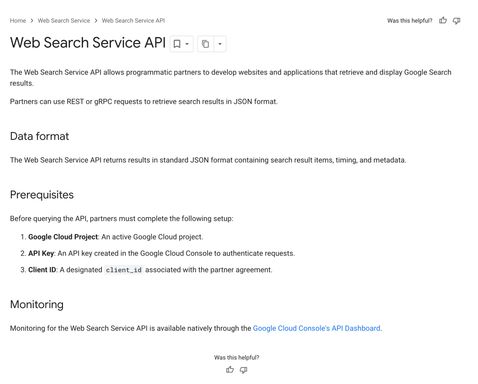
Task: Click the Monitoring section heading
Action: coord(37,304)
